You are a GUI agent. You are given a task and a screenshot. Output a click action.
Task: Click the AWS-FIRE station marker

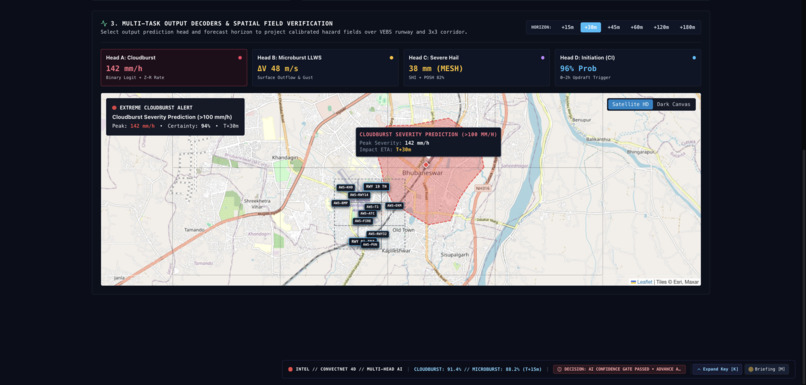363,221
